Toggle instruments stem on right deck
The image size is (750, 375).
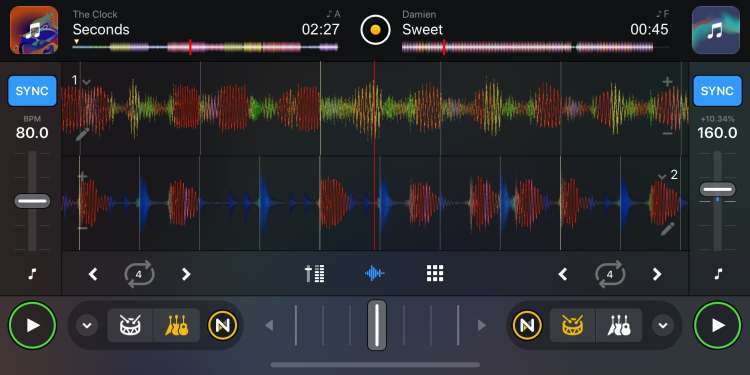click(x=619, y=326)
